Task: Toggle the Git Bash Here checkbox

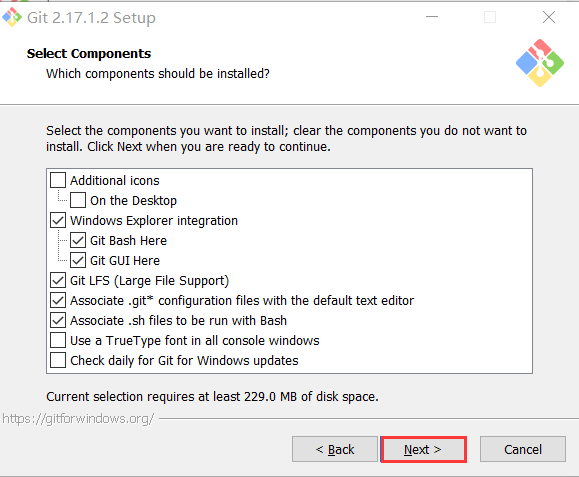Action: (78, 240)
